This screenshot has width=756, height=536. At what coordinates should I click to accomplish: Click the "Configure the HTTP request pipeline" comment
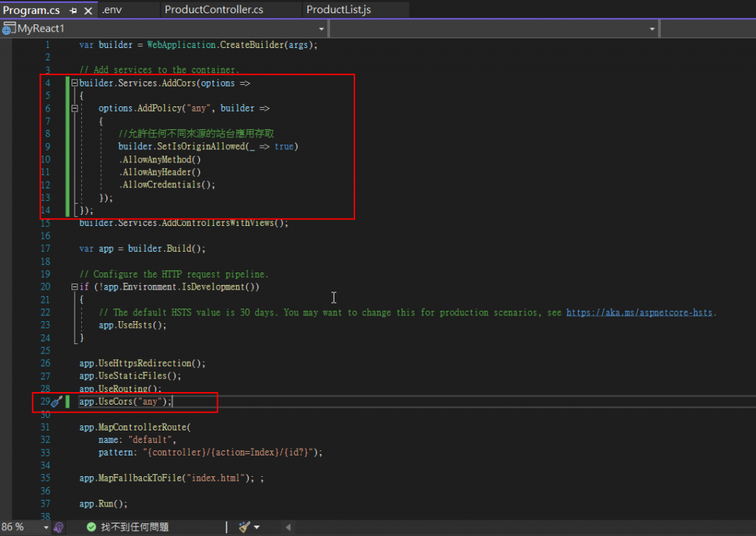click(x=173, y=274)
